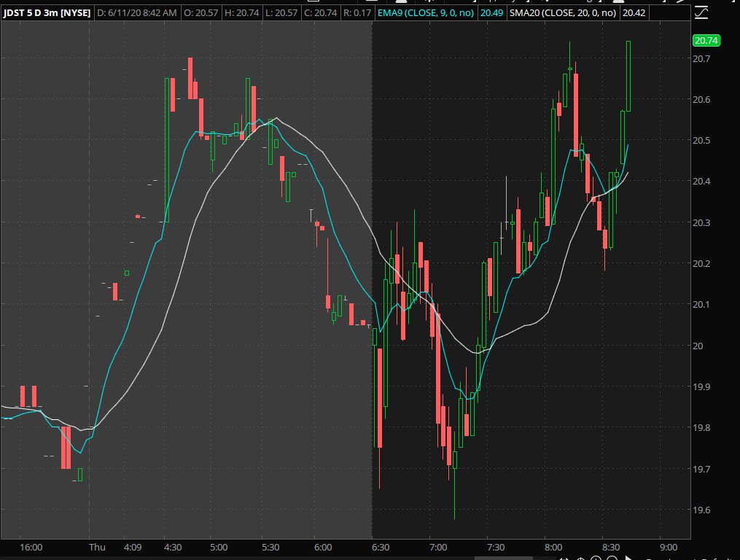Screen dimensions: 740x560
Task: Click the Thu day marker on time axis
Action: 97,548
